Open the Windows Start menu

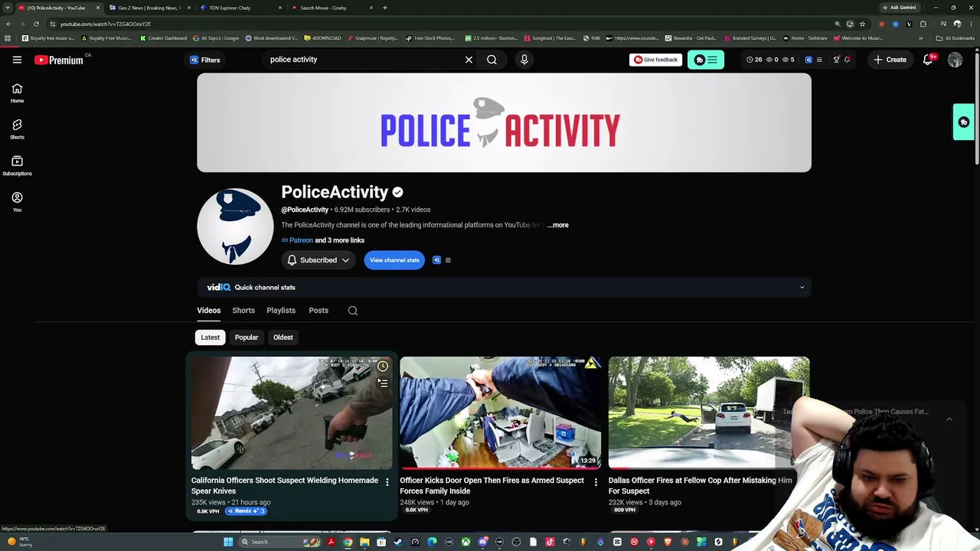coord(227,542)
